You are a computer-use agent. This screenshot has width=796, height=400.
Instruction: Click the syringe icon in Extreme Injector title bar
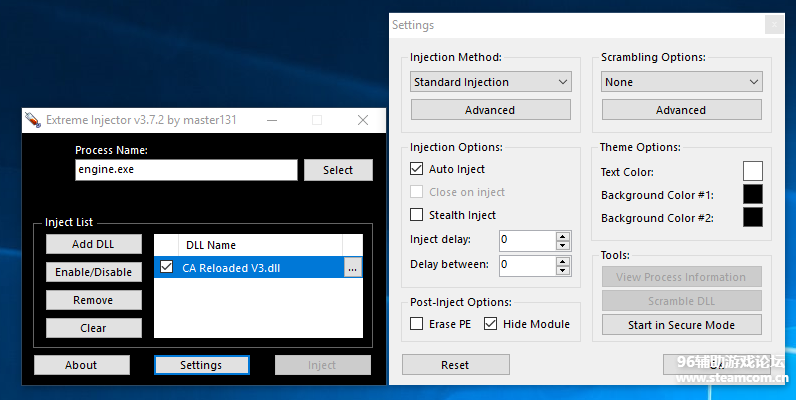pyautogui.click(x=33, y=120)
